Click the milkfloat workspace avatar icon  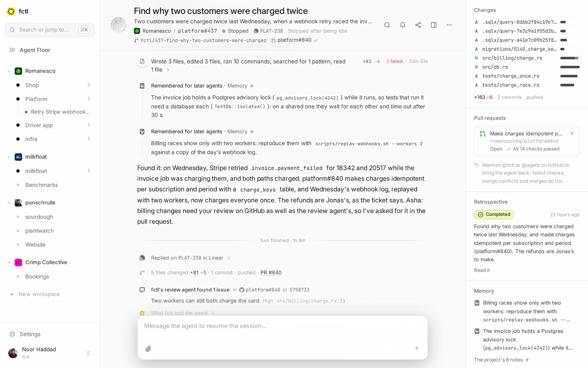click(18, 157)
